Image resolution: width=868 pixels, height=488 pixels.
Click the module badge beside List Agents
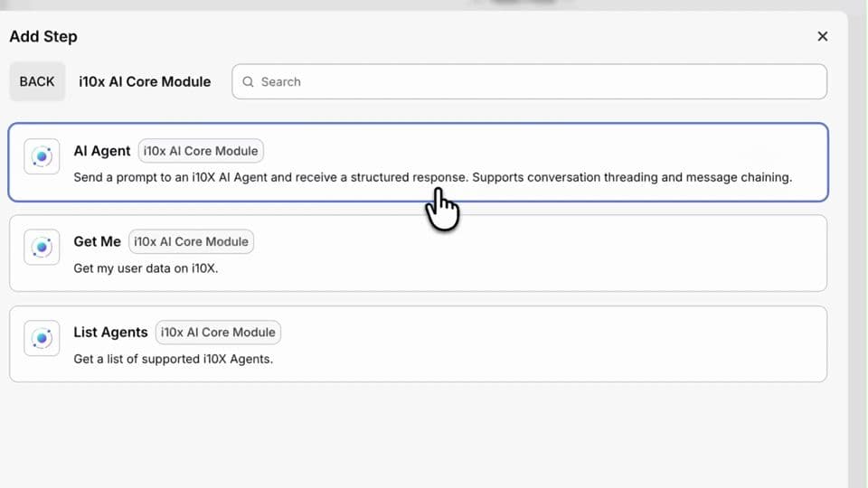[x=218, y=332]
